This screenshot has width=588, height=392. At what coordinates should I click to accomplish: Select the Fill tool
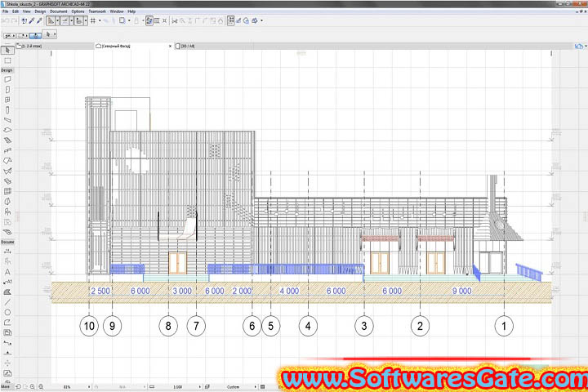pos(7,292)
